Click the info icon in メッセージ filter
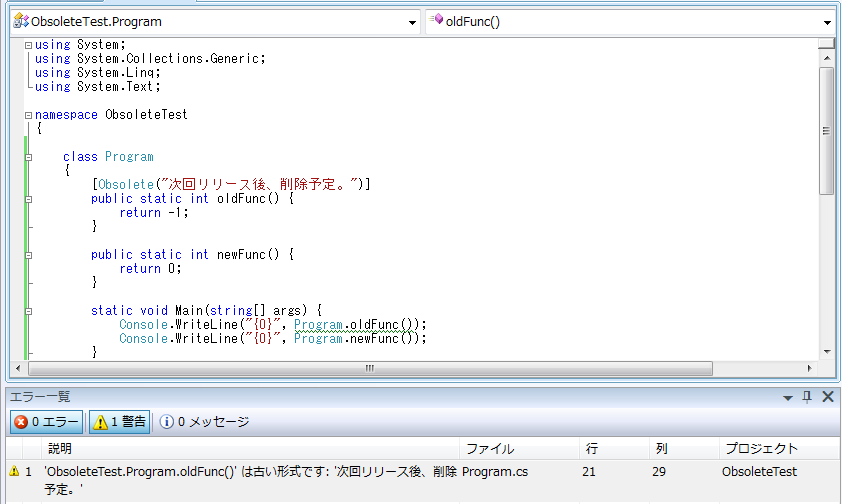The width and height of the screenshot is (842, 504). tap(166, 422)
